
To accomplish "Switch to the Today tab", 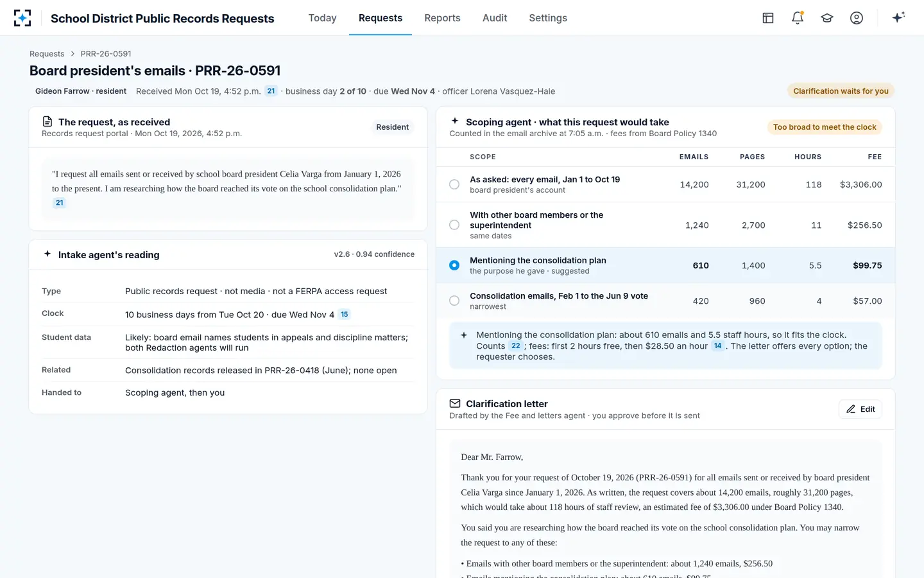I will coord(323,18).
